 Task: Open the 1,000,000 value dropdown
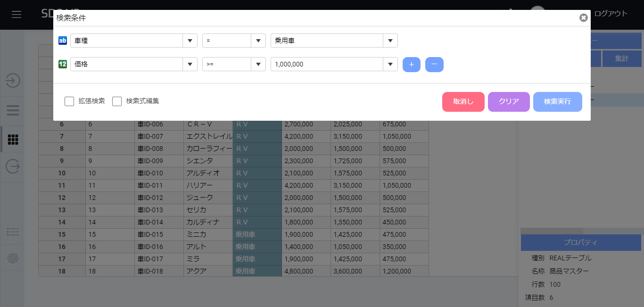(x=390, y=65)
